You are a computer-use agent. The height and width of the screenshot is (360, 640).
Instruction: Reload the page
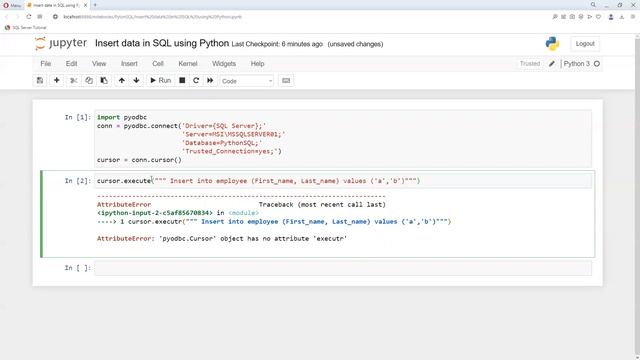click(x=29, y=17)
